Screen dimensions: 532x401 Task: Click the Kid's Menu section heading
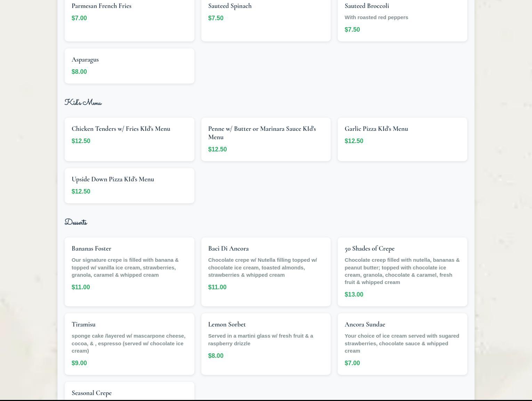coord(83,103)
